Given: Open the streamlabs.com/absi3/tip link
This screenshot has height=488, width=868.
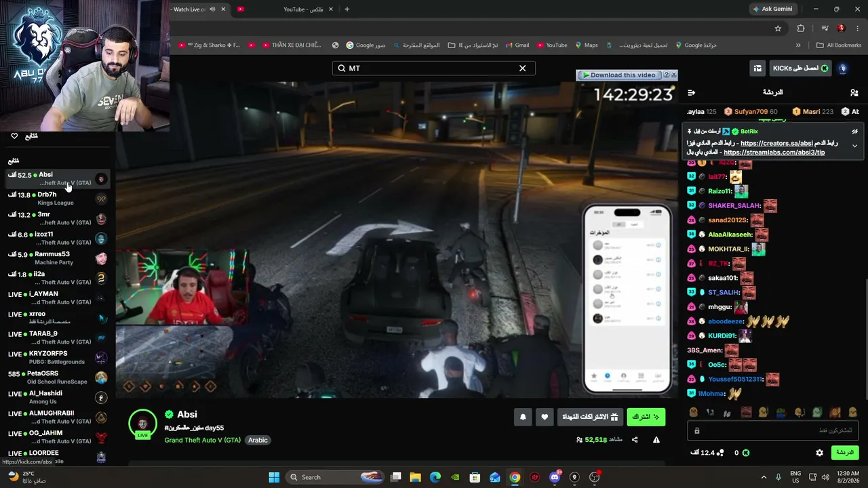Looking at the screenshot, I should tap(774, 152).
